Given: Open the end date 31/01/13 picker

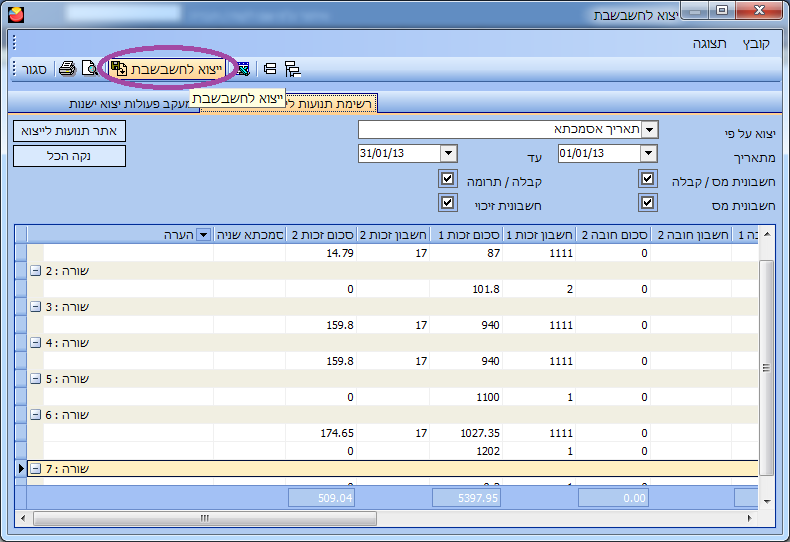Looking at the screenshot, I should (447, 153).
